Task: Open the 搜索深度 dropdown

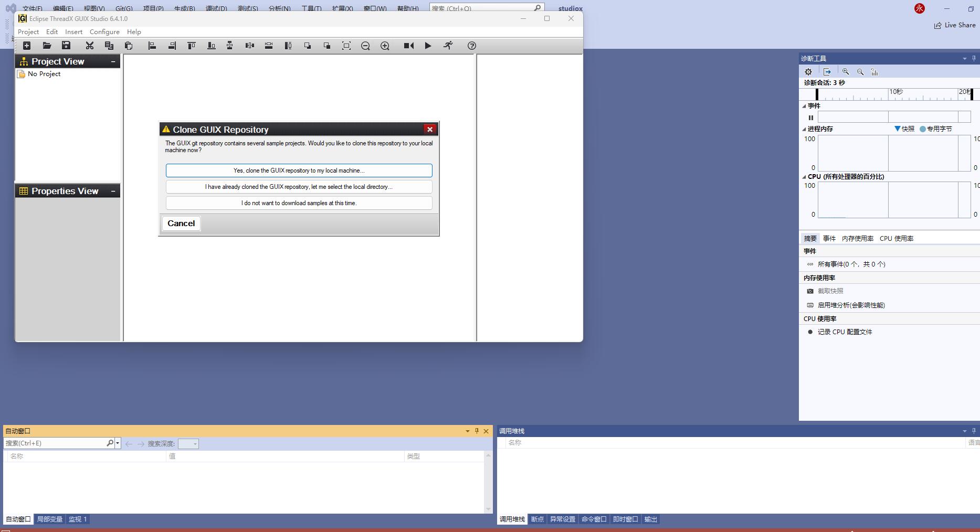Action: (188, 444)
